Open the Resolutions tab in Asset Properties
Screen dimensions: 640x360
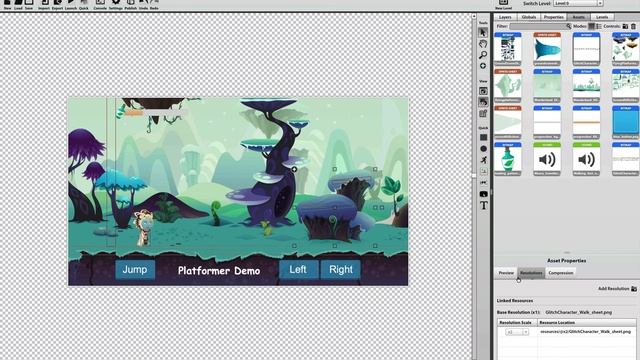(x=531, y=273)
